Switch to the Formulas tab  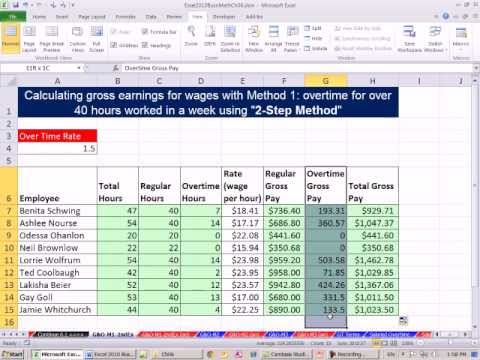(x=125, y=16)
